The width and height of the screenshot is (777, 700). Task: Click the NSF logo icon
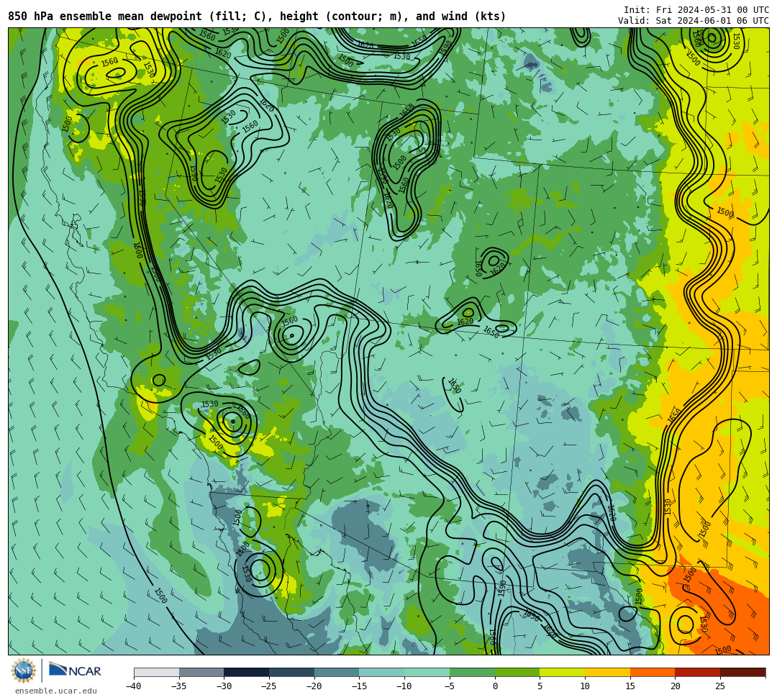[23, 671]
